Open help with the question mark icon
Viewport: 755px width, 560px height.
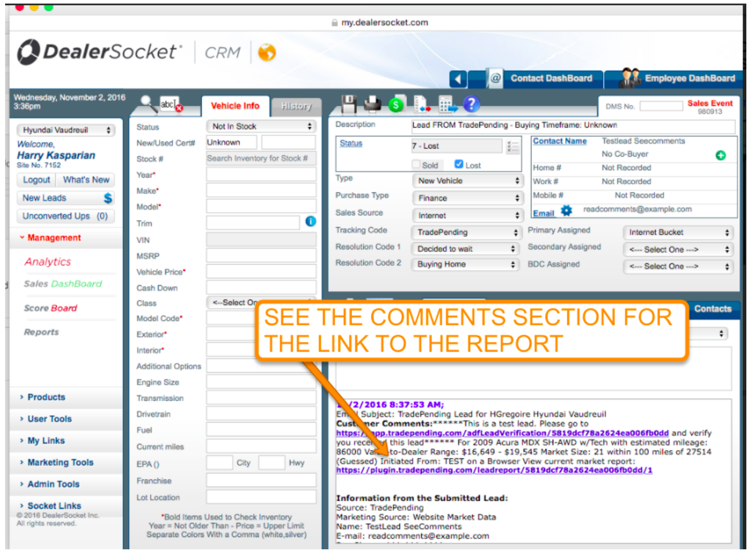pyautogui.click(x=471, y=104)
